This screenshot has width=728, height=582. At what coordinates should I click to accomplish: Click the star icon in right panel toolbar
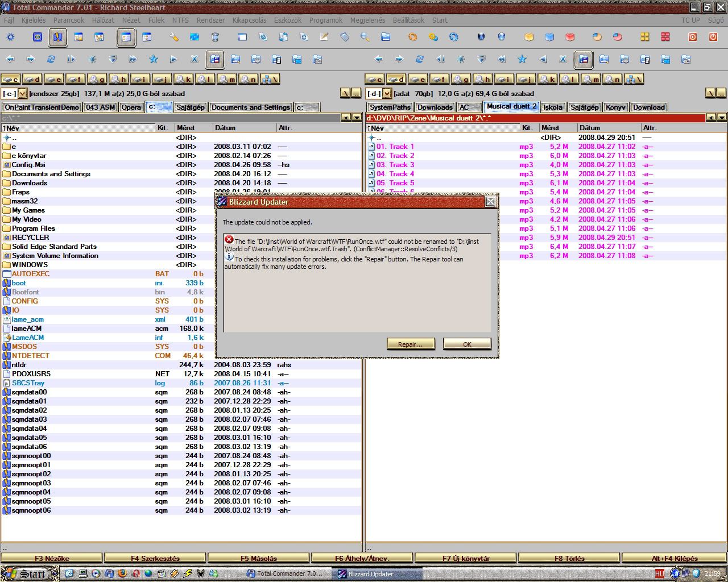pyautogui.click(x=522, y=59)
